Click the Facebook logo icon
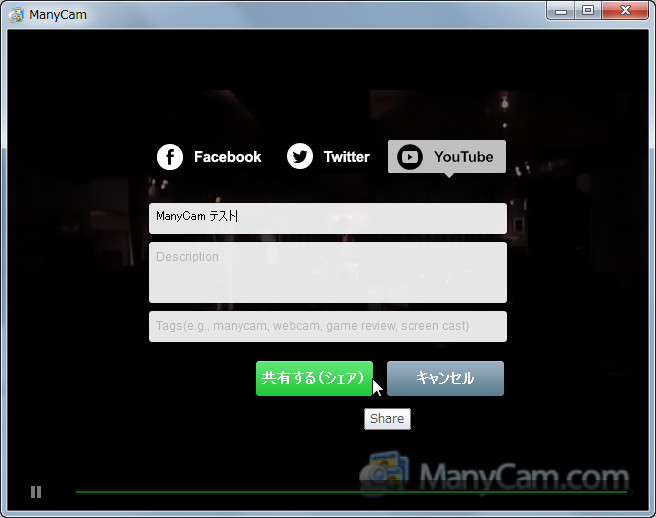Image resolution: width=656 pixels, height=518 pixels. [x=169, y=157]
